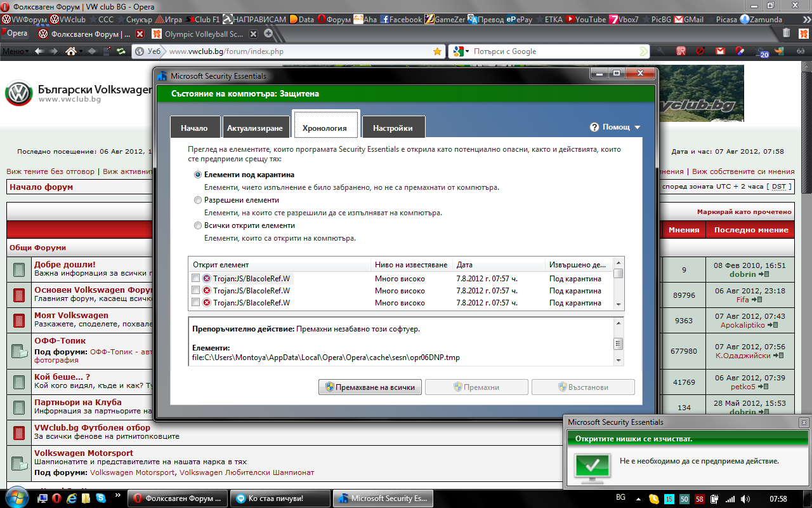Click Opera's new tab plus button
Viewport: 812px width, 508px height.
268,34
